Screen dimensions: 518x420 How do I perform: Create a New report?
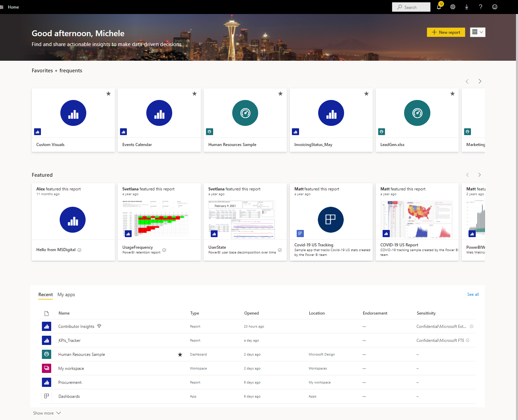tap(446, 32)
